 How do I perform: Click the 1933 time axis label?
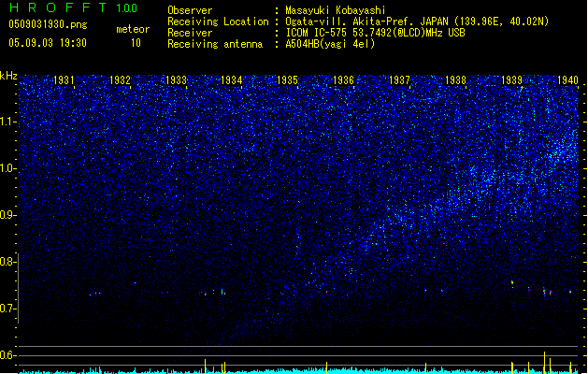pyautogui.click(x=176, y=80)
